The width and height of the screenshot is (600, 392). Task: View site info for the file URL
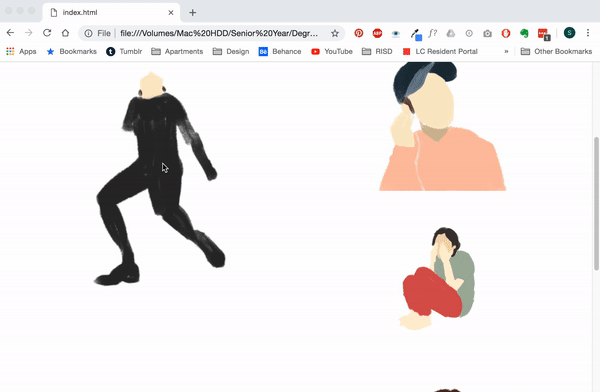(x=88, y=33)
